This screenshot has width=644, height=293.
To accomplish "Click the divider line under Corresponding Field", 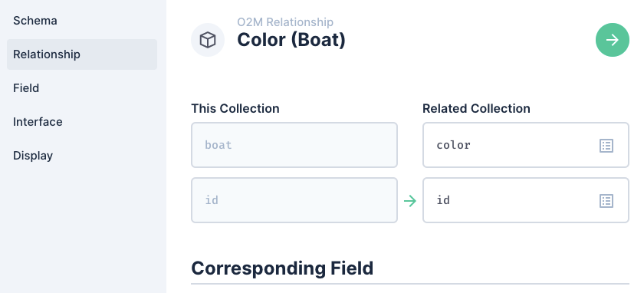I will coord(410,284).
